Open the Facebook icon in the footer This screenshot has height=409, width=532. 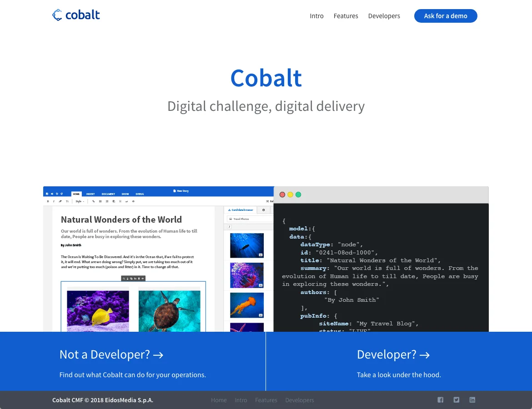[441, 400]
